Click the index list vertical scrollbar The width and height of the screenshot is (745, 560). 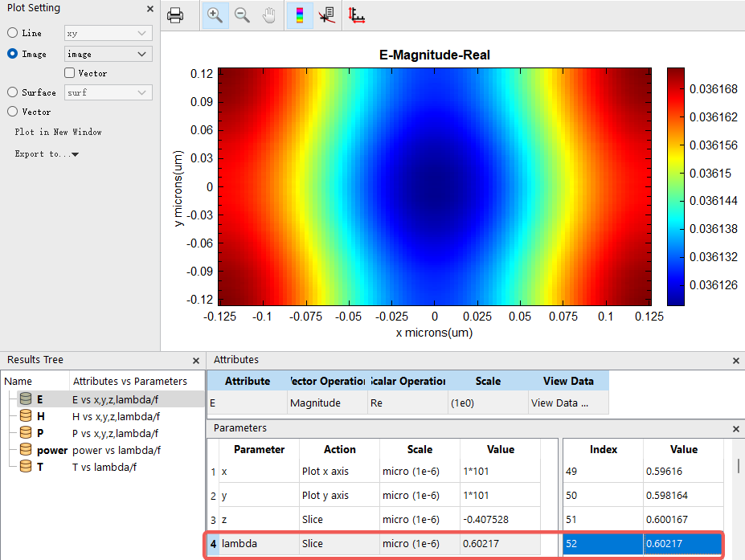click(x=739, y=466)
